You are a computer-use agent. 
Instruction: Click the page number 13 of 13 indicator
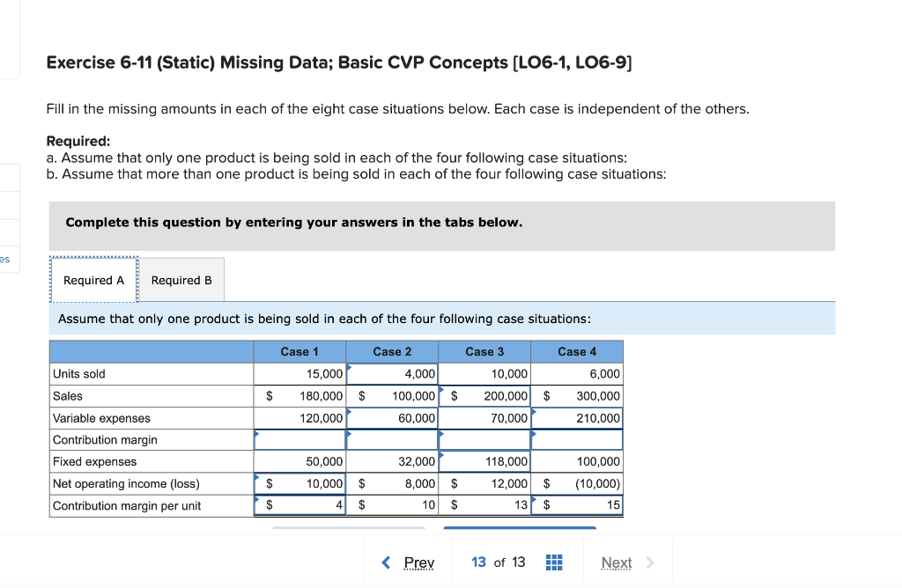(x=497, y=562)
